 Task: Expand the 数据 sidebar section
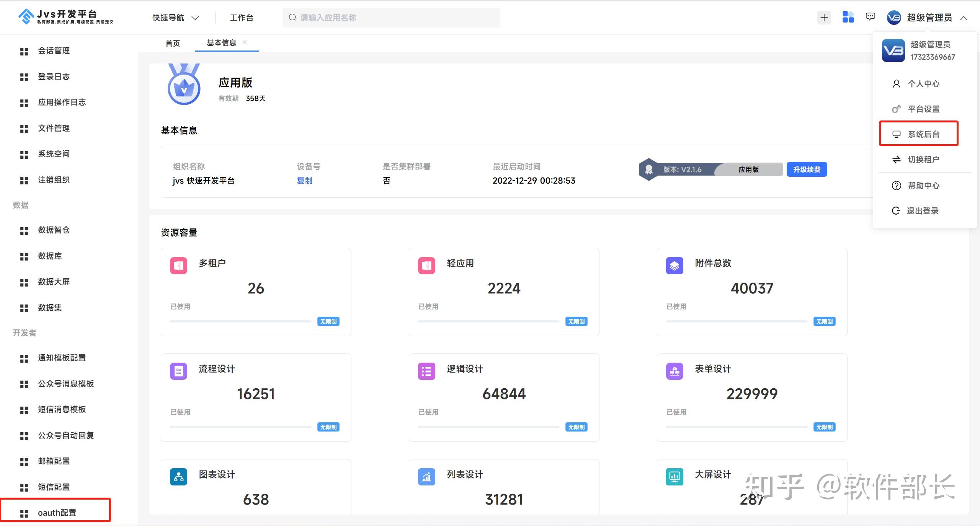click(x=21, y=205)
